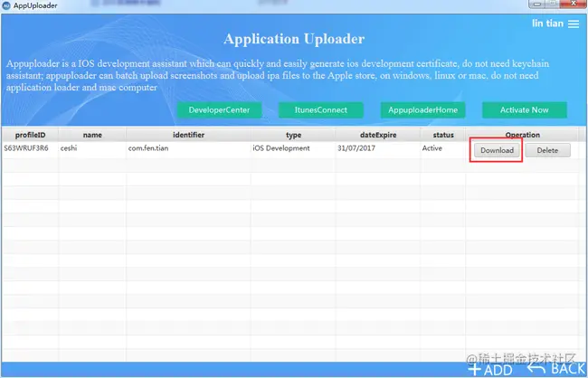Select the com.fen.tian identifier cell

pos(189,148)
